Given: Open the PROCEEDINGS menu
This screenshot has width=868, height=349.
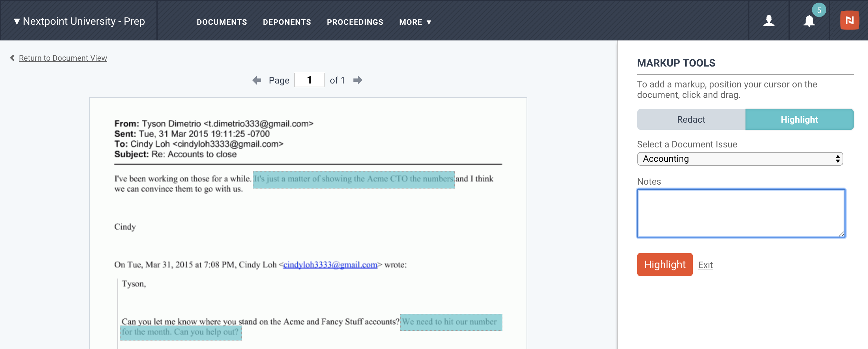Looking at the screenshot, I should [355, 22].
